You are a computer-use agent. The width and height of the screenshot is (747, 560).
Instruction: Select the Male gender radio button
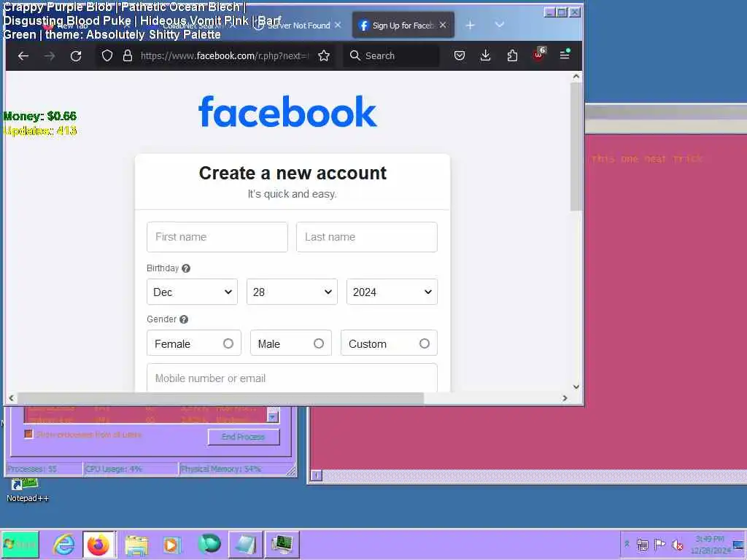coord(319,344)
